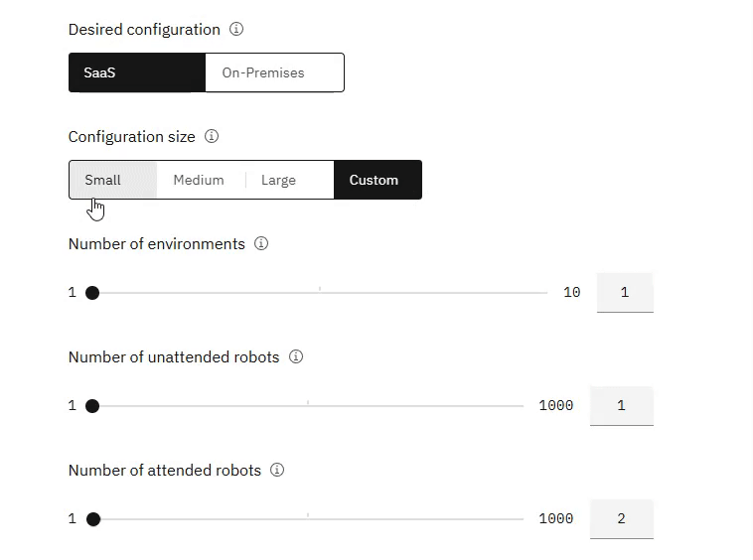This screenshot has height=560, width=753.
Task: Switch to On-Premises configuration
Action: [x=275, y=72]
